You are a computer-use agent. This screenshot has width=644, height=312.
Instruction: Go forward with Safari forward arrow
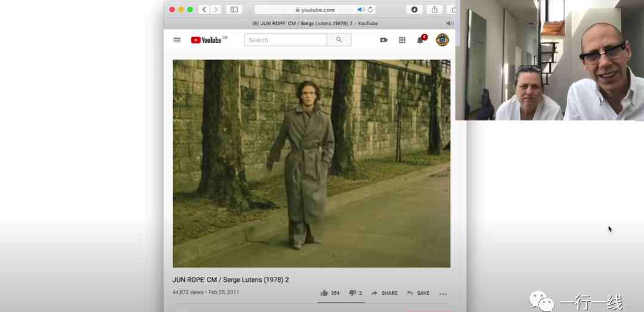pos(216,10)
